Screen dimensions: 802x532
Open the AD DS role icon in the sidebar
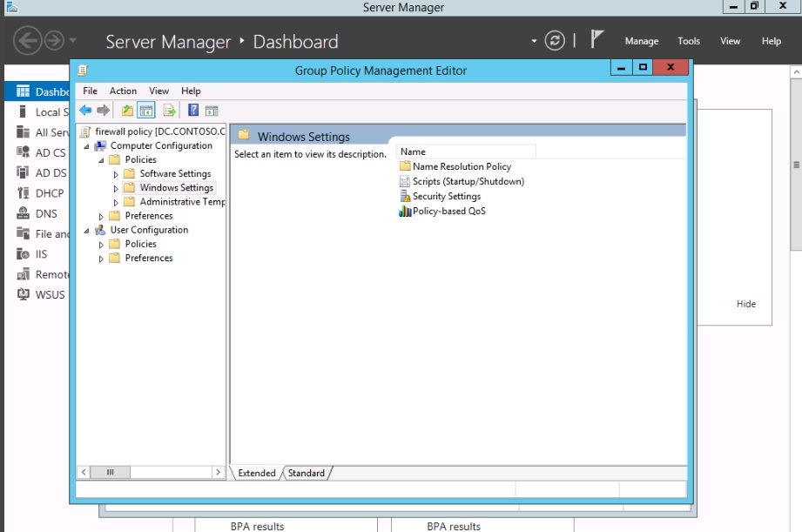coord(23,172)
